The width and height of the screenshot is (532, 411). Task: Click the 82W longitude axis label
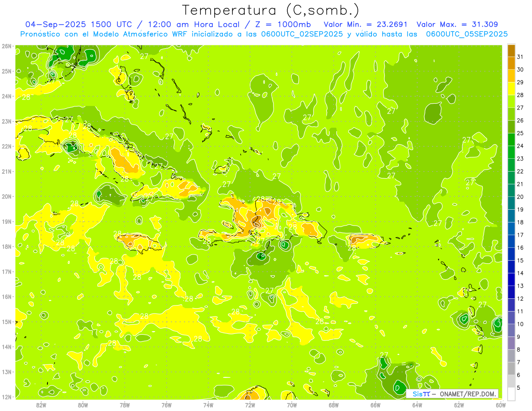(41, 405)
